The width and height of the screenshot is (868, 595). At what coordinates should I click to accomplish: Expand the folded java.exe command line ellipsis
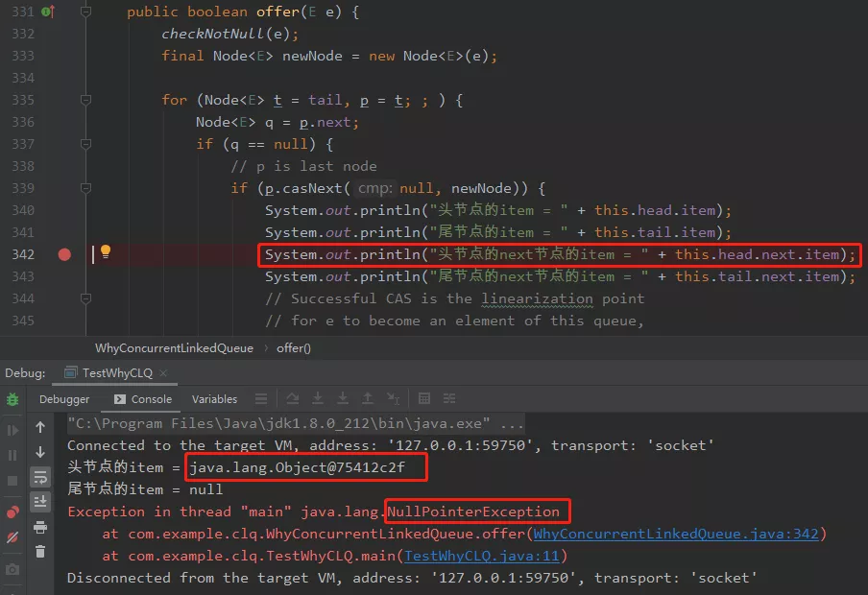(x=512, y=424)
